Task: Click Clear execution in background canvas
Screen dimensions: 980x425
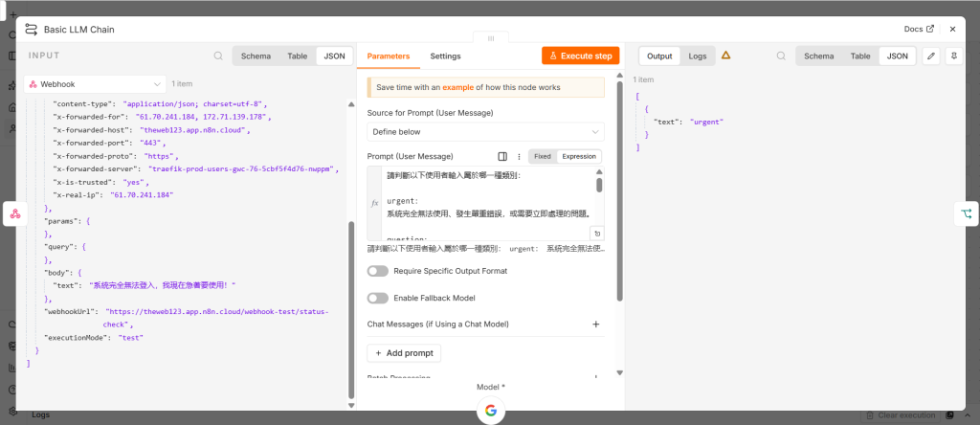Action: click(x=902, y=415)
